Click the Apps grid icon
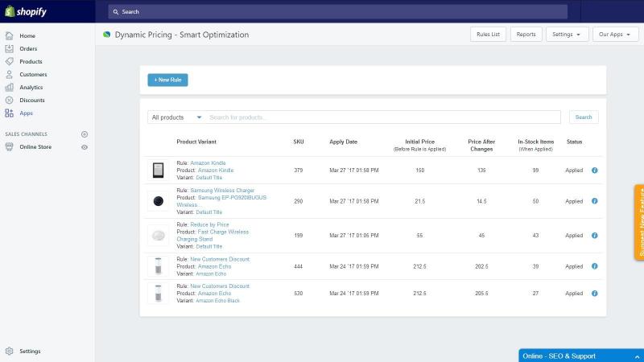 point(9,113)
